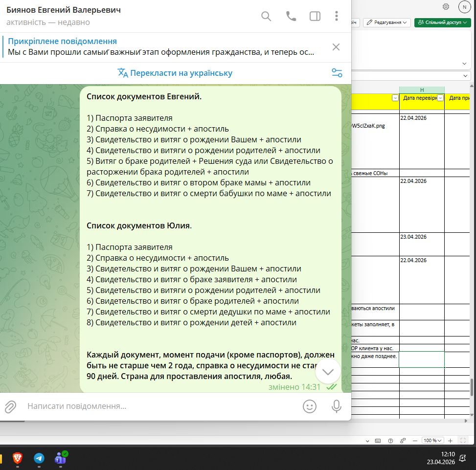Open the 'Спільний доступ' share dropdown
The width and height of the screenshot is (476, 470).
coord(442,22)
